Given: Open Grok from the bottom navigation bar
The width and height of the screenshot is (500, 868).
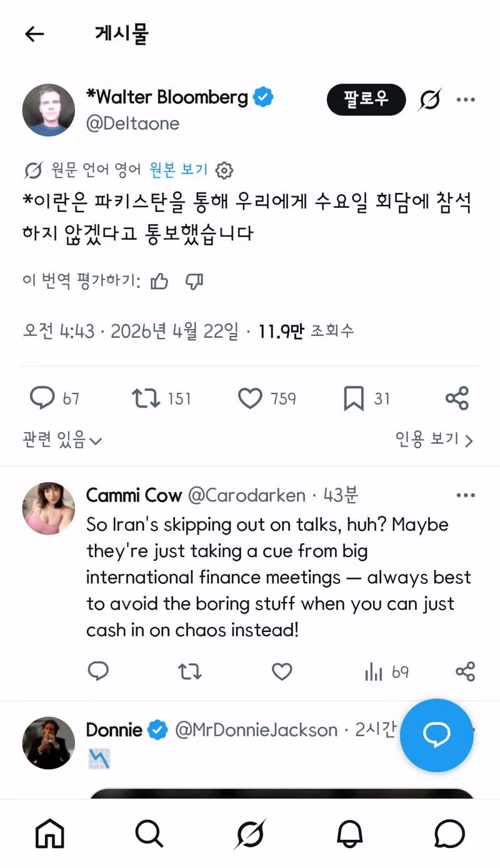Looking at the screenshot, I should tap(250, 834).
